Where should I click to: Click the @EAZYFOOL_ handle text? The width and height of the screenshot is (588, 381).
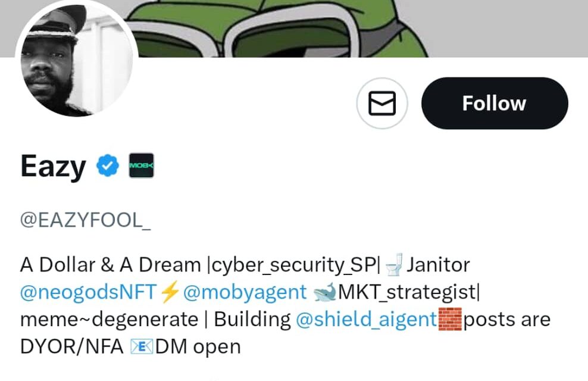85,220
